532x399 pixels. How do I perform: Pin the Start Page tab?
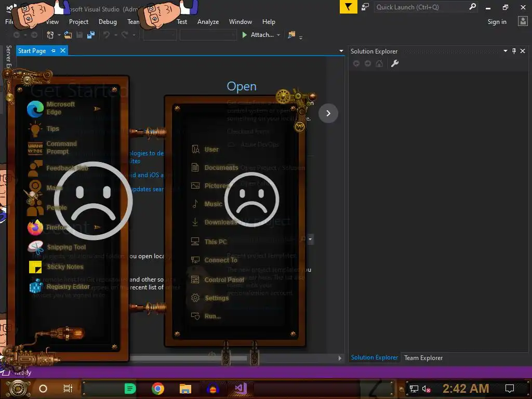pyautogui.click(x=54, y=50)
